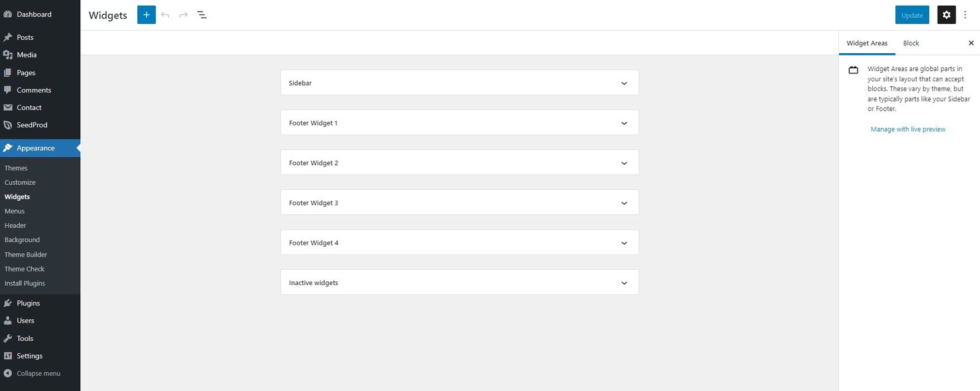Click the Users person icon
This screenshot has height=391, width=980.
point(8,321)
